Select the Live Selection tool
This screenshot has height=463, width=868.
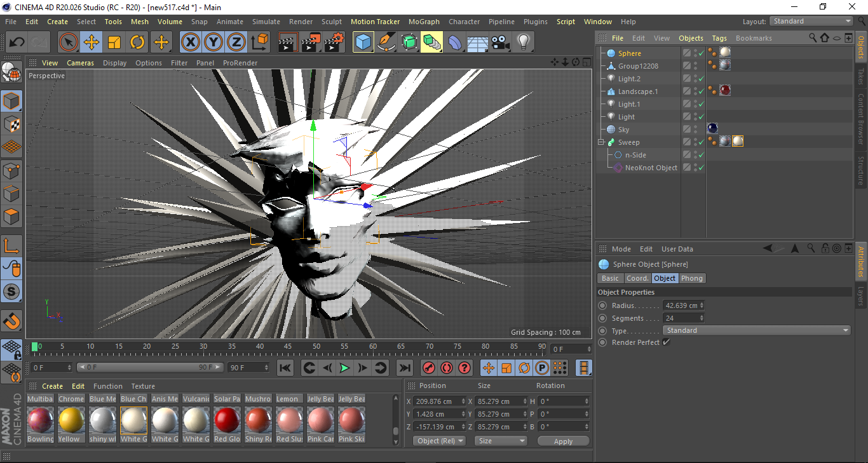[x=69, y=43]
